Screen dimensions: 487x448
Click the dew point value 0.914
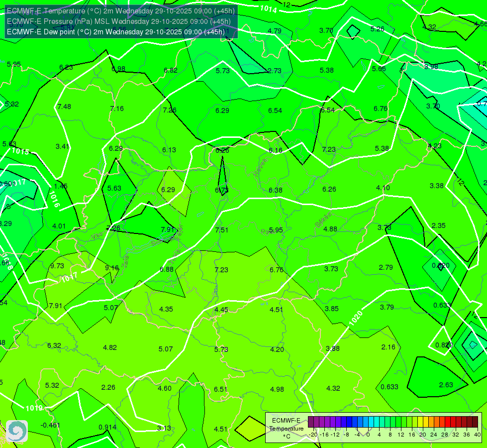pyautogui.click(x=107, y=427)
